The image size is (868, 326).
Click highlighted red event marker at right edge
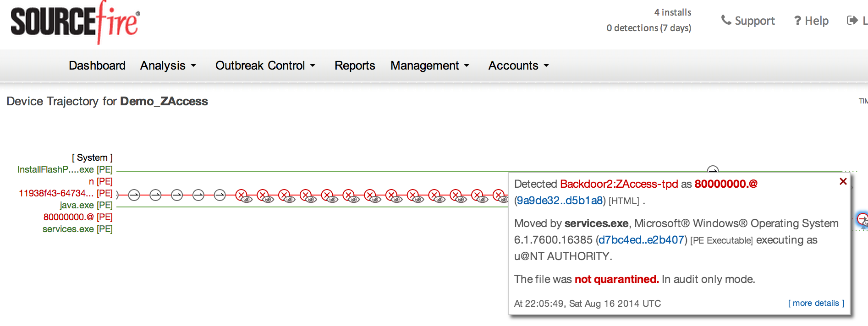[x=863, y=219]
